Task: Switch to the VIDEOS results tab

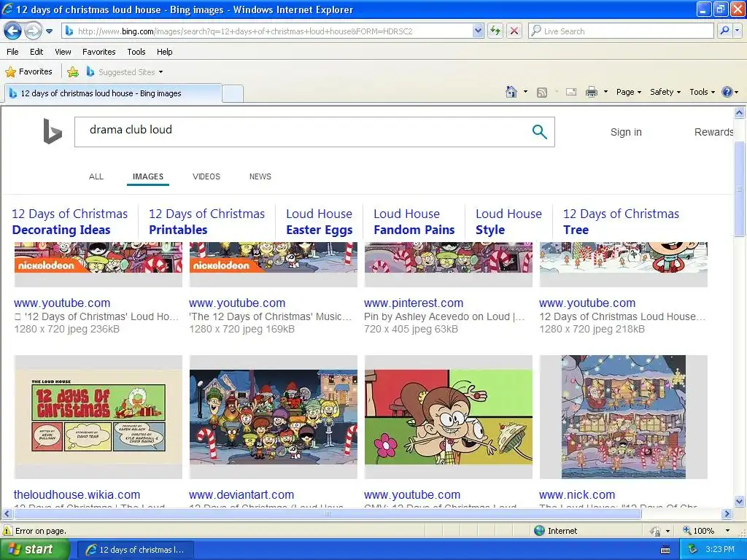Action: tap(206, 176)
